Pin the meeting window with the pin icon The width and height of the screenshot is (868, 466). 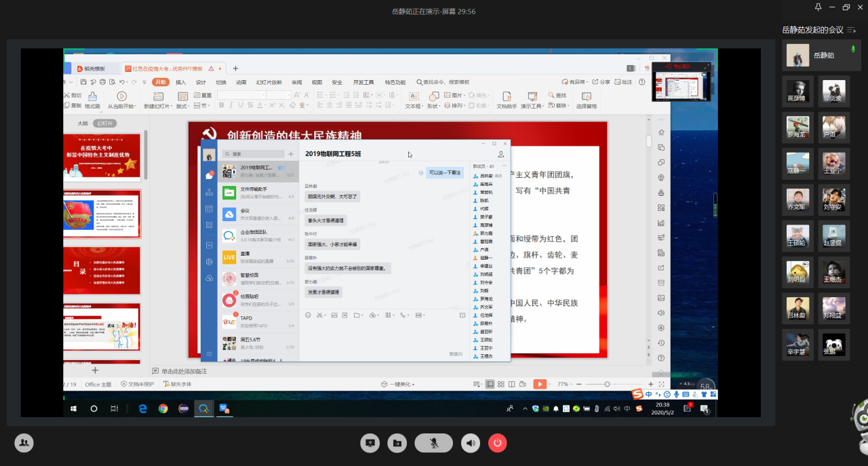pos(818,7)
